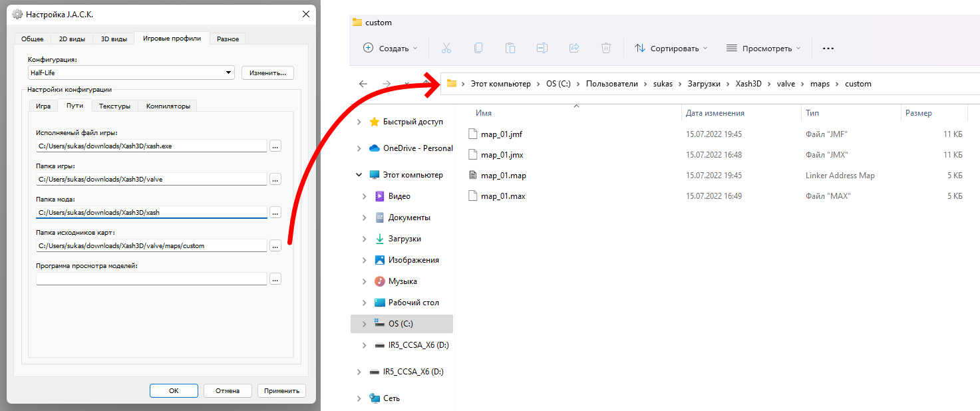This screenshot has height=411, width=980.
Task: Click the Back arrow in Explorer navigation
Action: point(363,84)
